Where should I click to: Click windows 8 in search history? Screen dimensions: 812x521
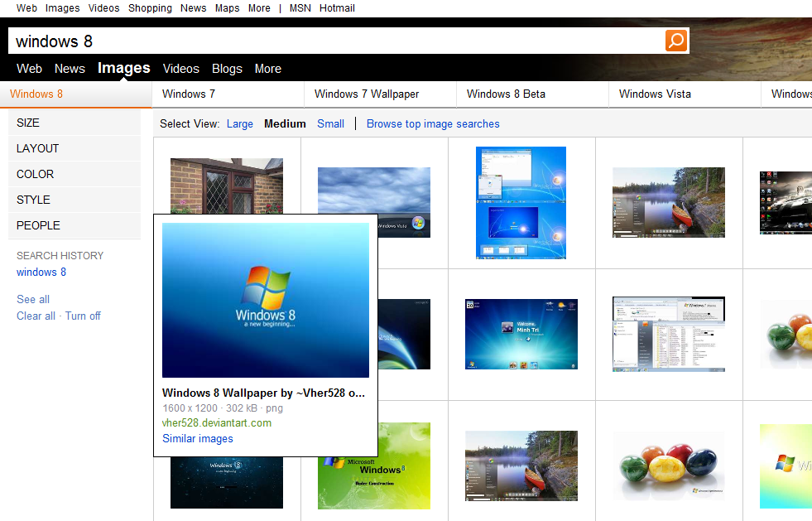[x=41, y=273]
